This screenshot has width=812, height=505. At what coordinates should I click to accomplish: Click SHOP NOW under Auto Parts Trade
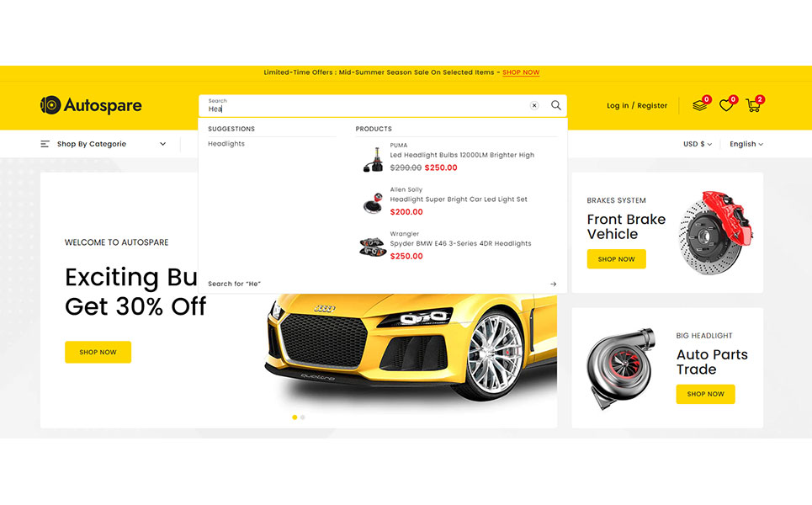click(x=705, y=394)
